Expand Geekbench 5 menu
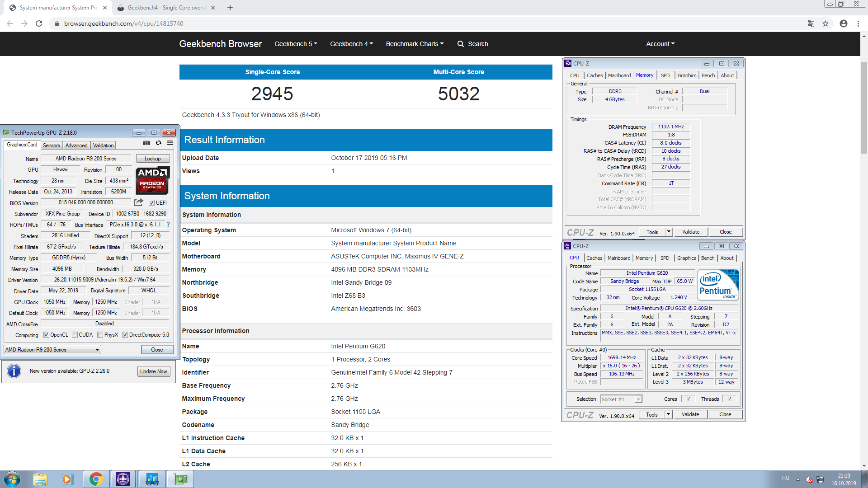 (x=296, y=44)
